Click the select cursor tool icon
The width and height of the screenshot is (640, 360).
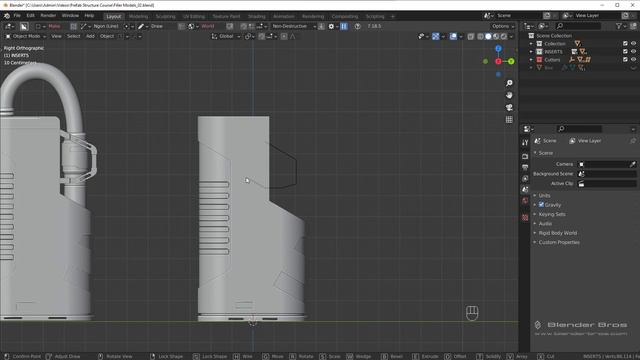[x=24, y=26]
